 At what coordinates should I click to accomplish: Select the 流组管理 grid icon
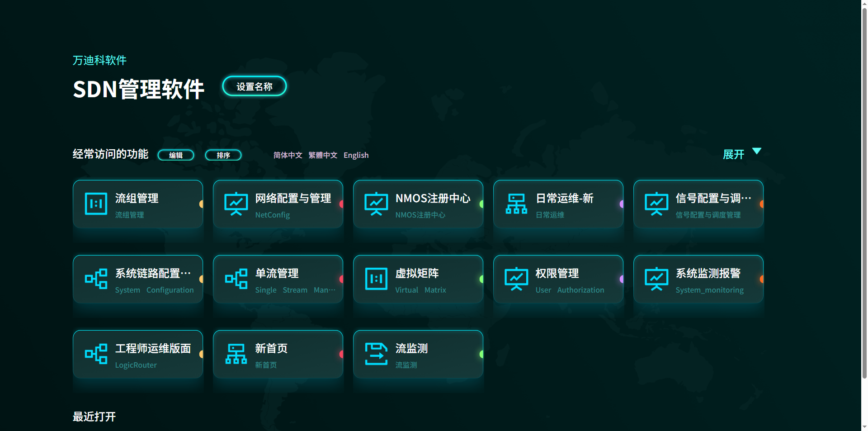[95, 204]
